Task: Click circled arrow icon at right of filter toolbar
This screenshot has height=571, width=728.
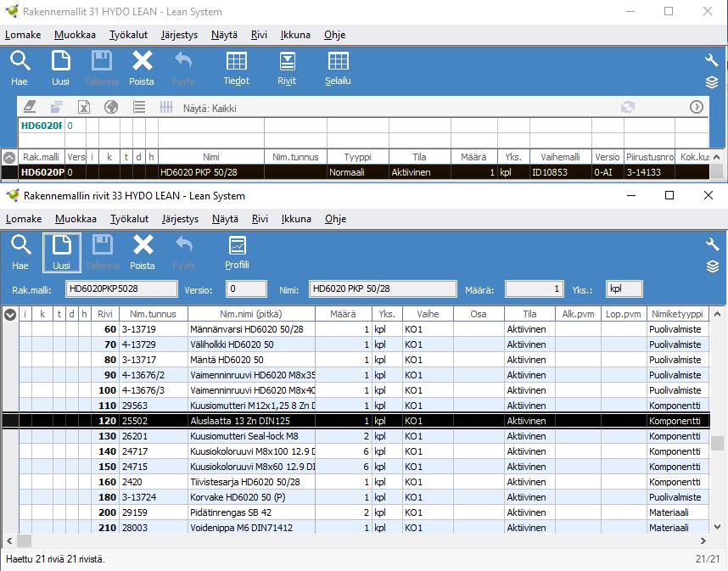Action: (696, 107)
